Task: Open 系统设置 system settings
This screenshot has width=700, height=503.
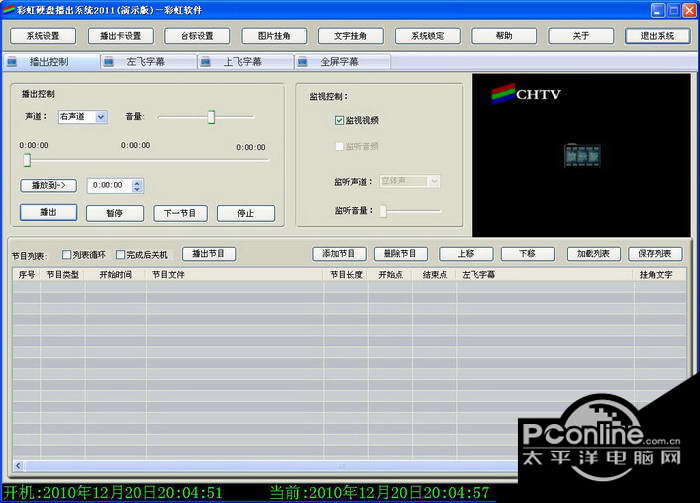Action: pos(43,36)
